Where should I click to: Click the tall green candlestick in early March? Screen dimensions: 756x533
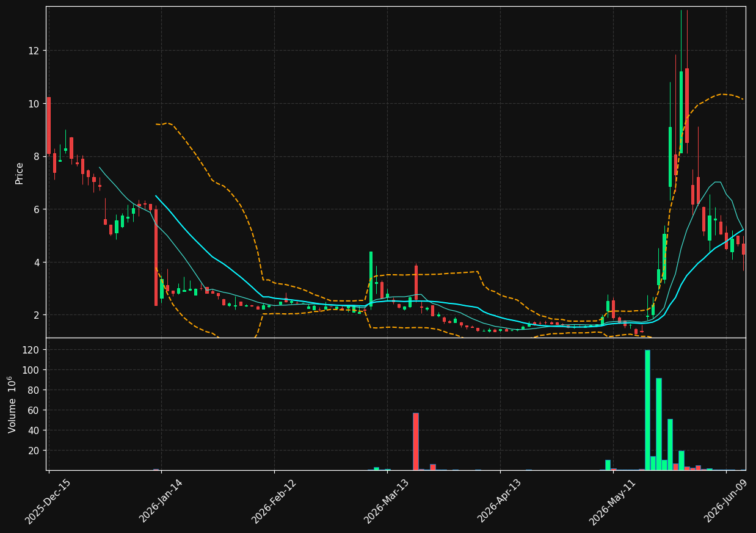371,279
